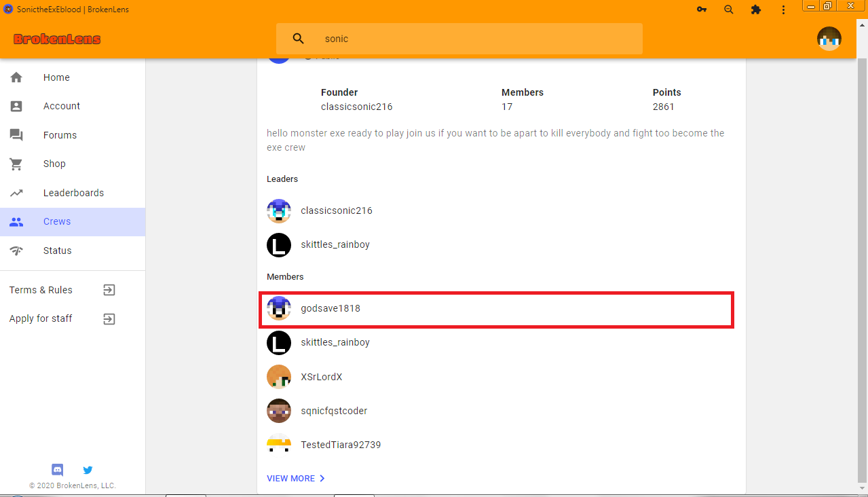The height and width of the screenshot is (497, 868).
Task: Open the Twitter bird icon
Action: point(88,470)
